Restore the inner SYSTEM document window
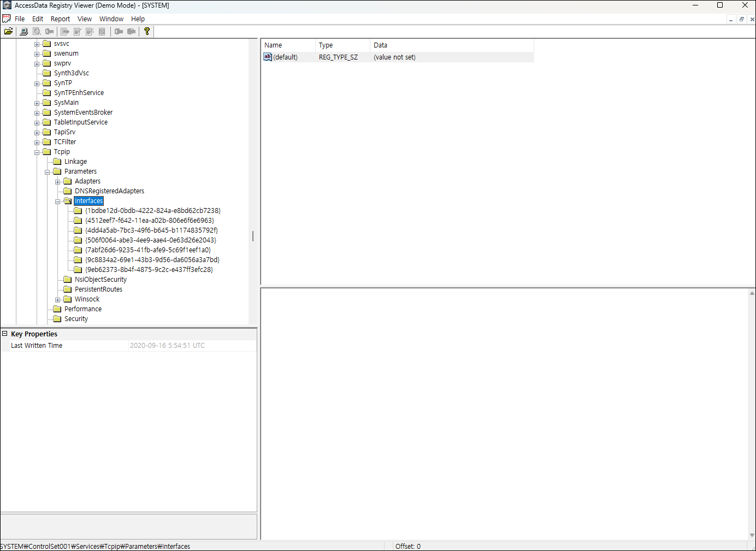 [741, 19]
